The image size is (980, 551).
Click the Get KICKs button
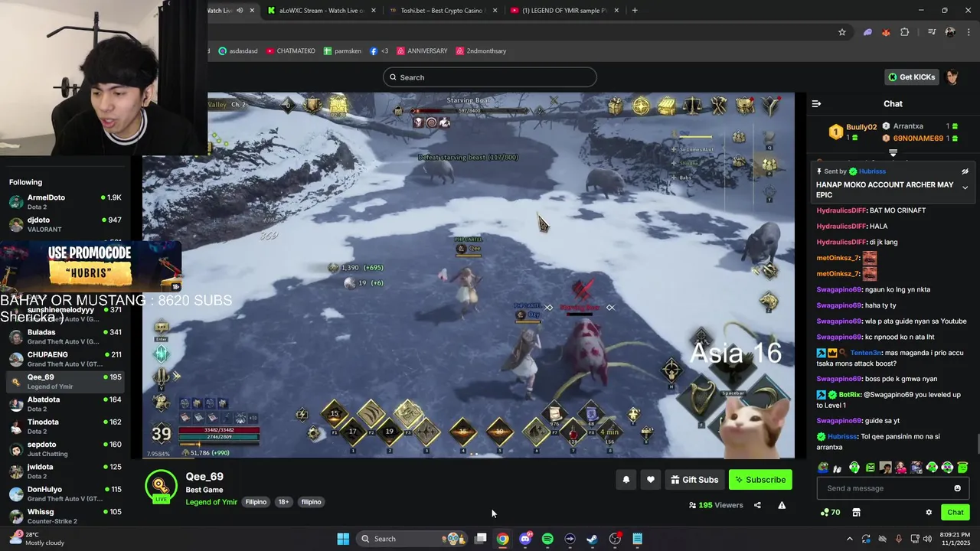coord(911,77)
